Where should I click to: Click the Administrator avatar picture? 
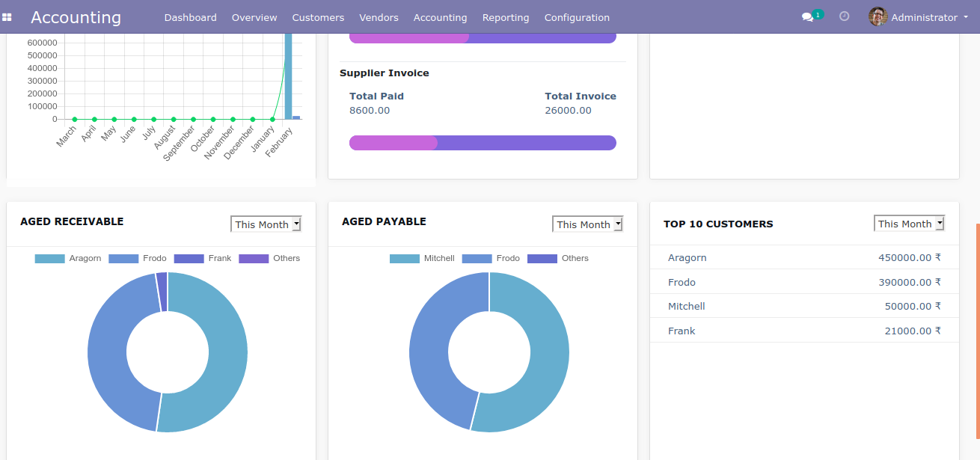click(x=878, y=17)
